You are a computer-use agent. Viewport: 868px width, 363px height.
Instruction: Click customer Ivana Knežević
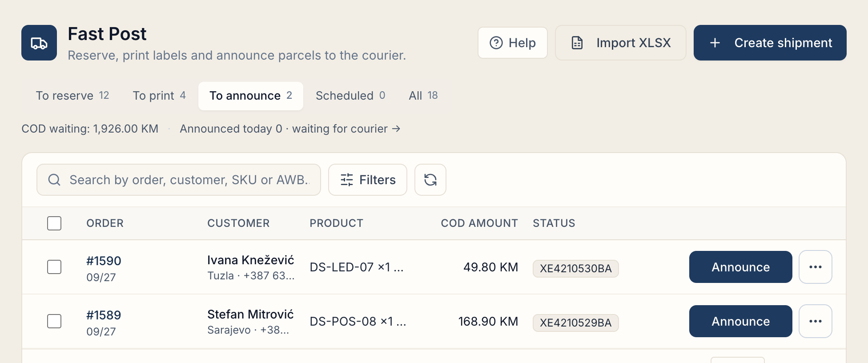(251, 260)
